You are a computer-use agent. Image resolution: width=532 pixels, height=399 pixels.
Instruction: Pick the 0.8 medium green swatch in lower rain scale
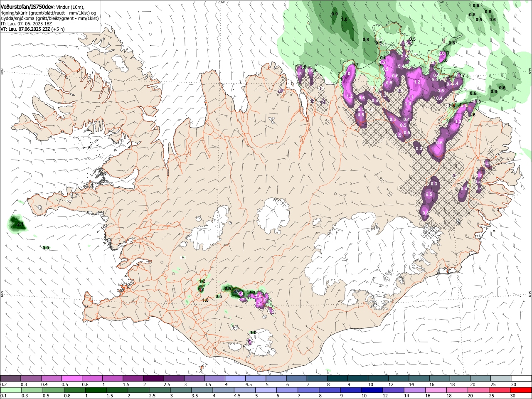(75, 390)
